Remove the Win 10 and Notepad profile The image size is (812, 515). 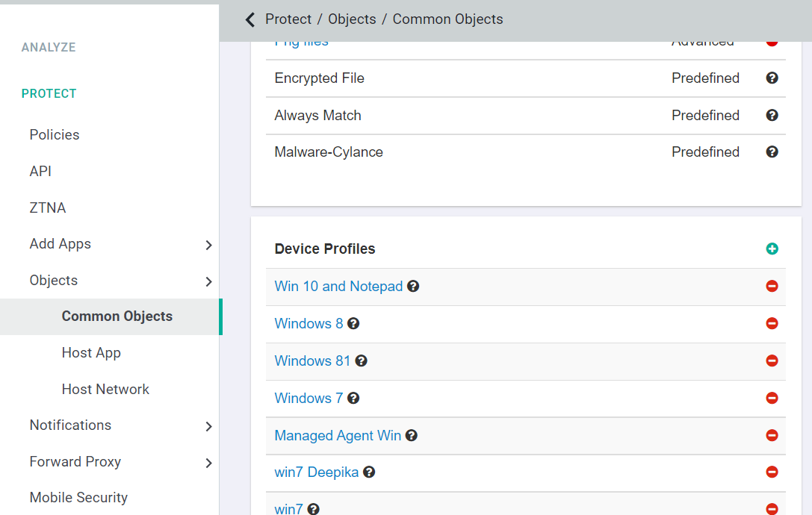click(x=772, y=286)
